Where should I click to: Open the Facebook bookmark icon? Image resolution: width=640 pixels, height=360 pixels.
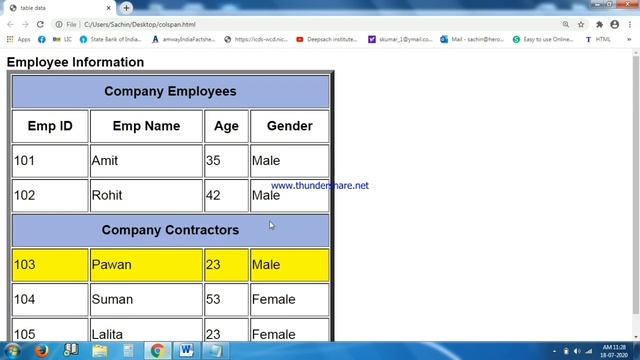[x=42, y=39]
